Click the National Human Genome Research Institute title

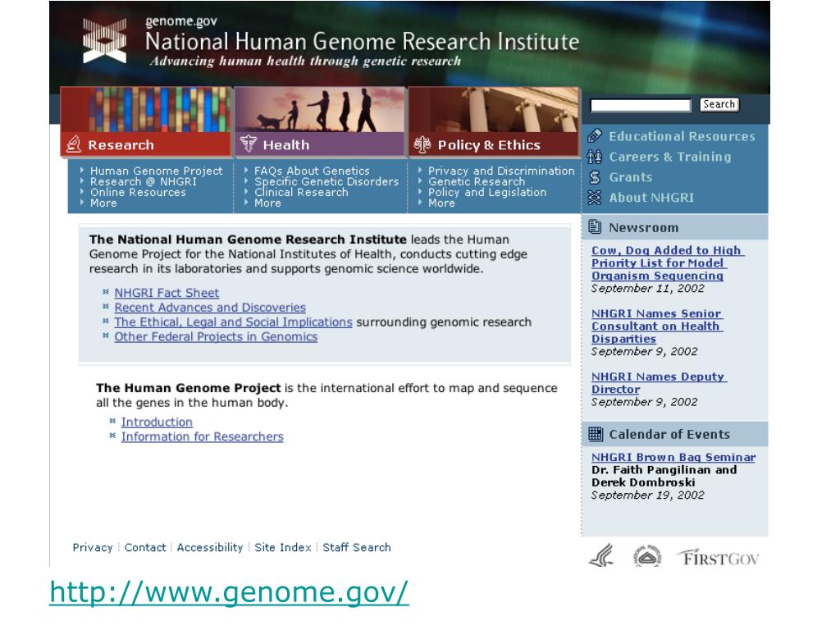(x=362, y=41)
